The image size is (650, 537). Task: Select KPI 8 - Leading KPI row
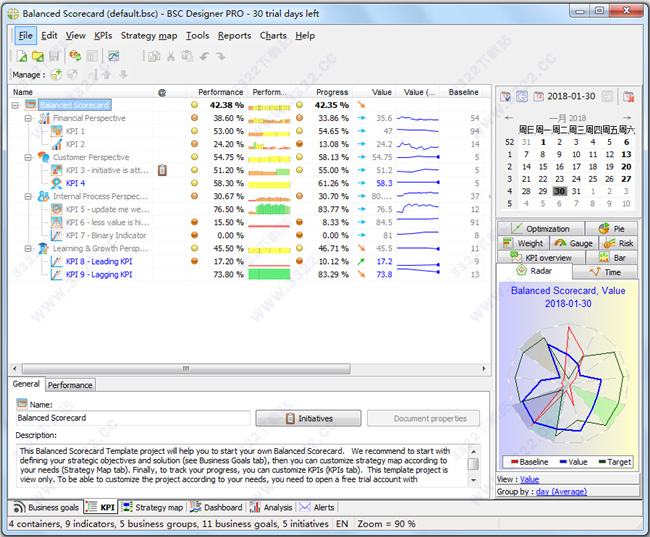coord(99,261)
